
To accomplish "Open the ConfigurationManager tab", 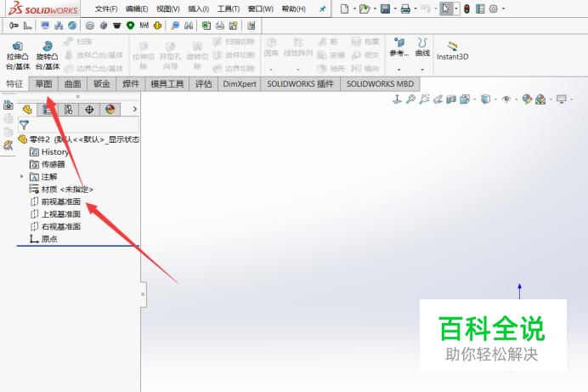I will coord(68,110).
